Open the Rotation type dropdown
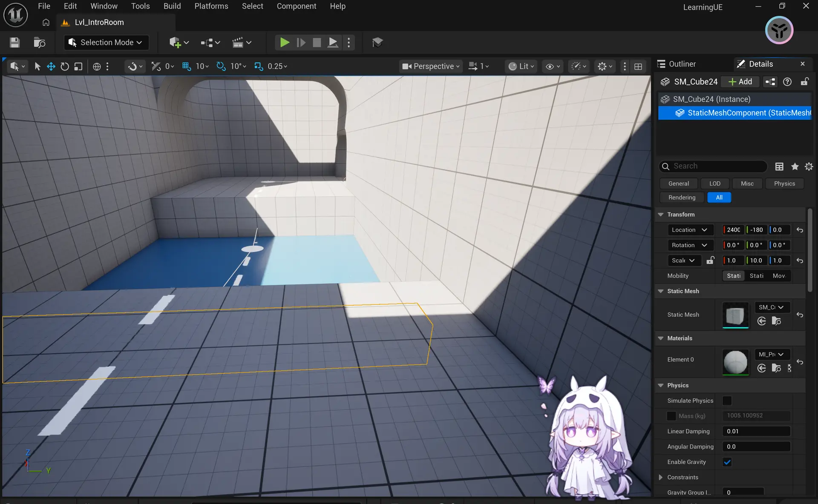This screenshot has width=818, height=504. click(690, 245)
